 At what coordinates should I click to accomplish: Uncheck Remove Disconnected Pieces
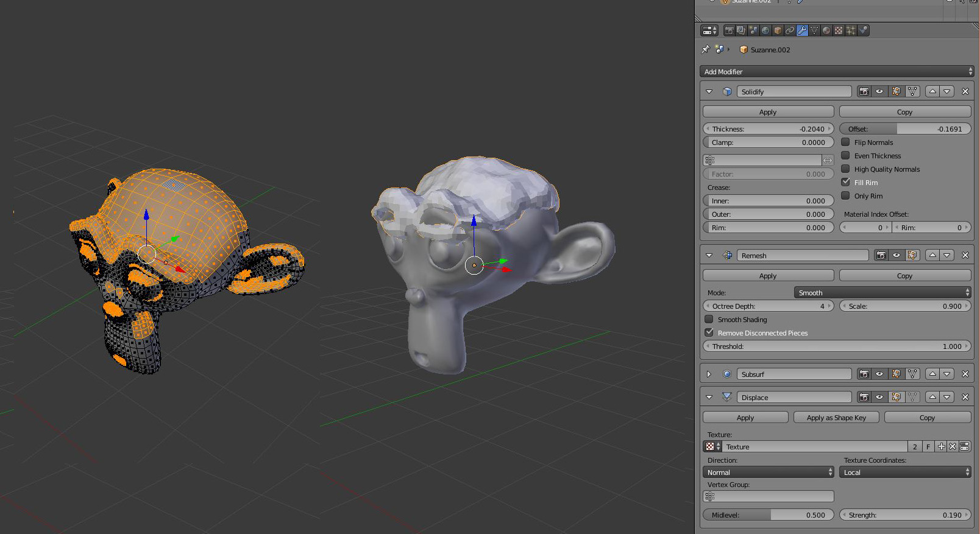709,332
